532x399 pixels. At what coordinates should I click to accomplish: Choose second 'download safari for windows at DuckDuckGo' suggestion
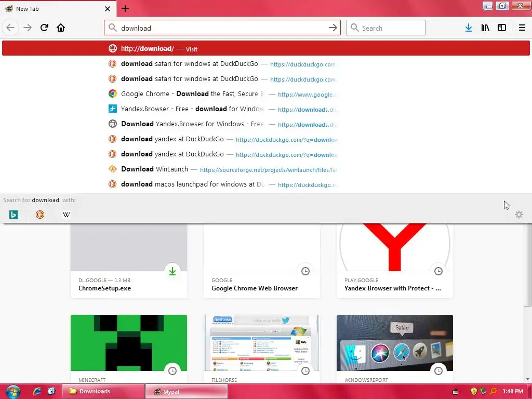(265, 79)
